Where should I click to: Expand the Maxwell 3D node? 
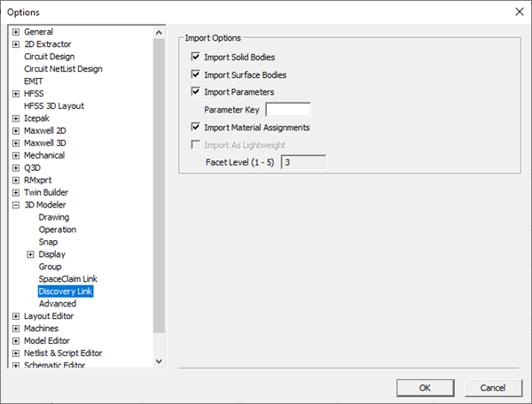pos(16,144)
